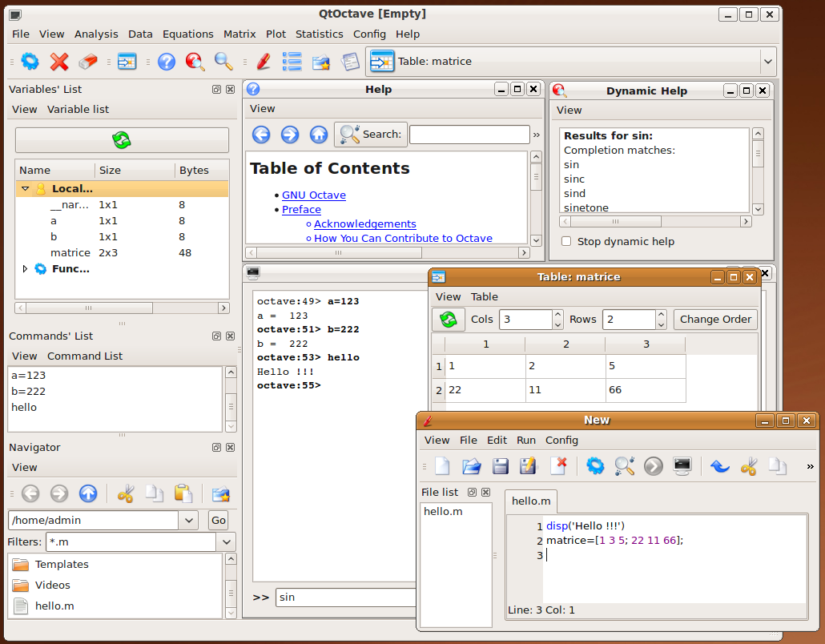Viewport: 825px width, 644px height.
Task: Close the document with red X page icon
Action: coord(558,465)
